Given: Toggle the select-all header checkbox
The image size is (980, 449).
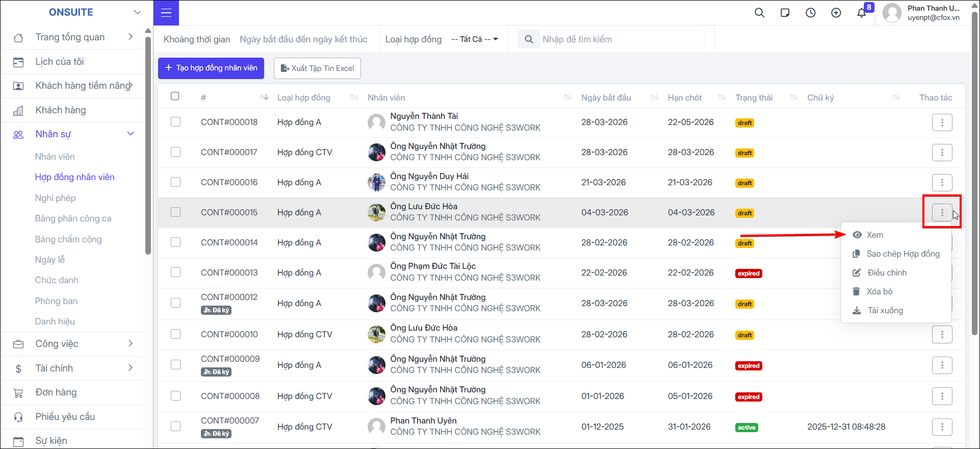Looking at the screenshot, I should (x=175, y=96).
